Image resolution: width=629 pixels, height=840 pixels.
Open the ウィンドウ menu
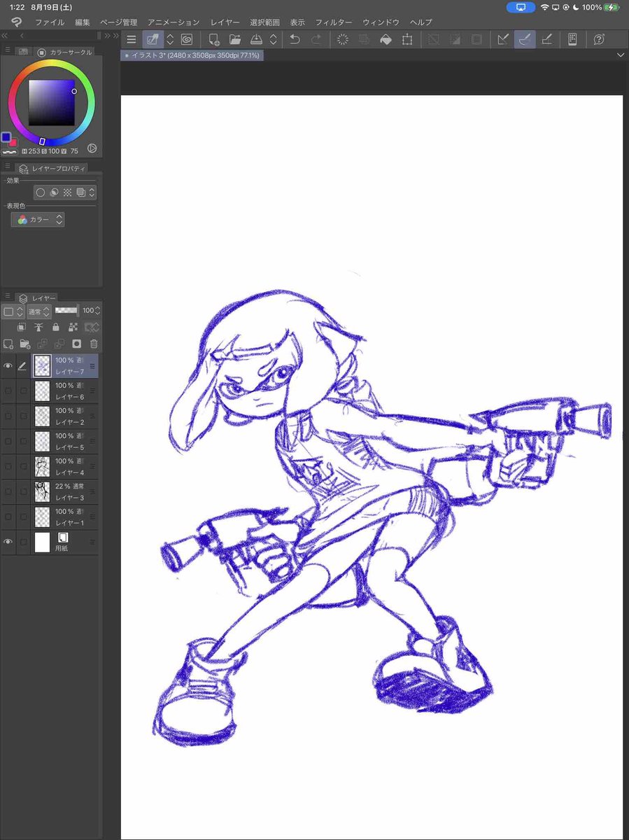click(381, 22)
